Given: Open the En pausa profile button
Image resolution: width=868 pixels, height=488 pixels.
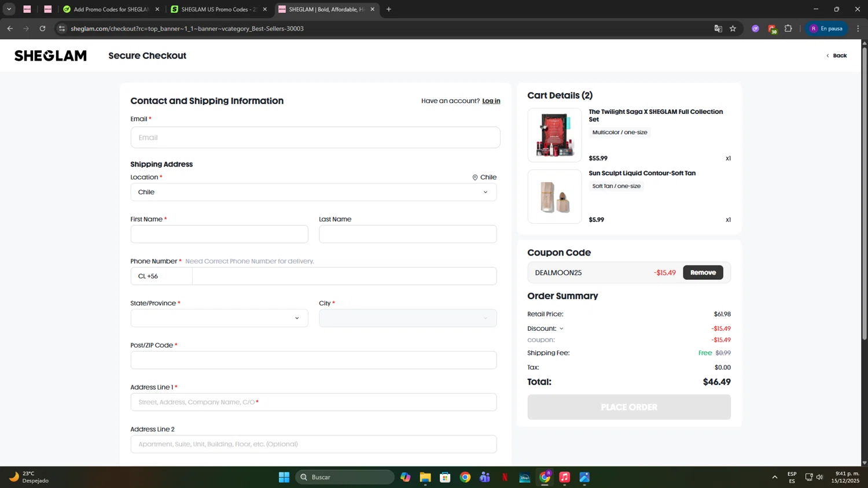Looking at the screenshot, I should (826, 28).
